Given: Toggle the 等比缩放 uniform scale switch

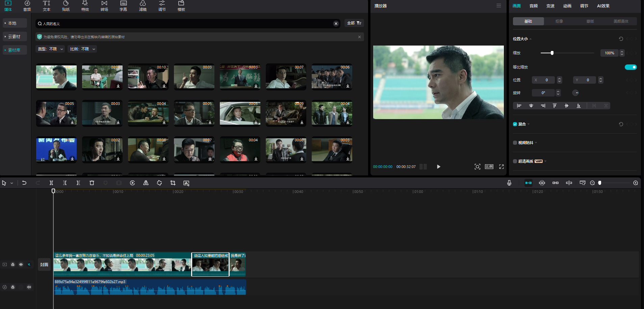Looking at the screenshot, I should [x=630, y=67].
